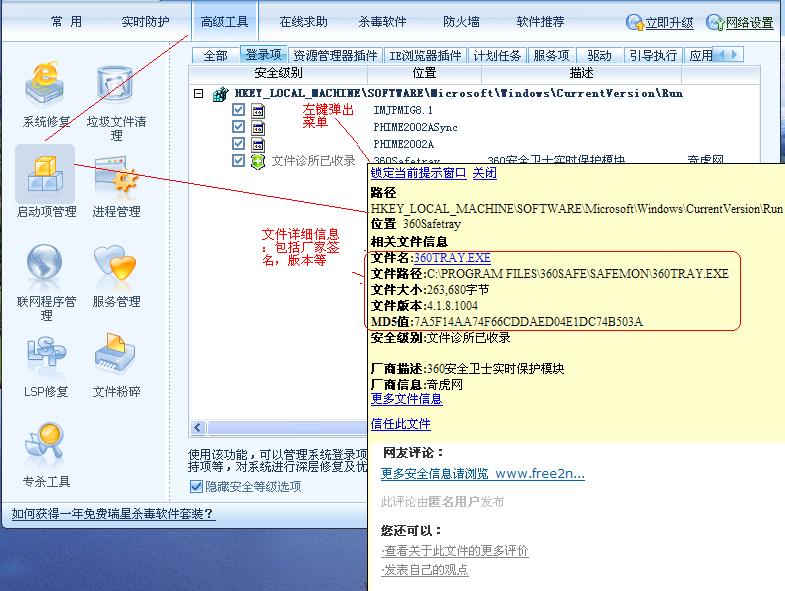Screen dimensions: 785x591
Task: Select the 资源管理器插件 sub-tab
Action: (x=335, y=55)
